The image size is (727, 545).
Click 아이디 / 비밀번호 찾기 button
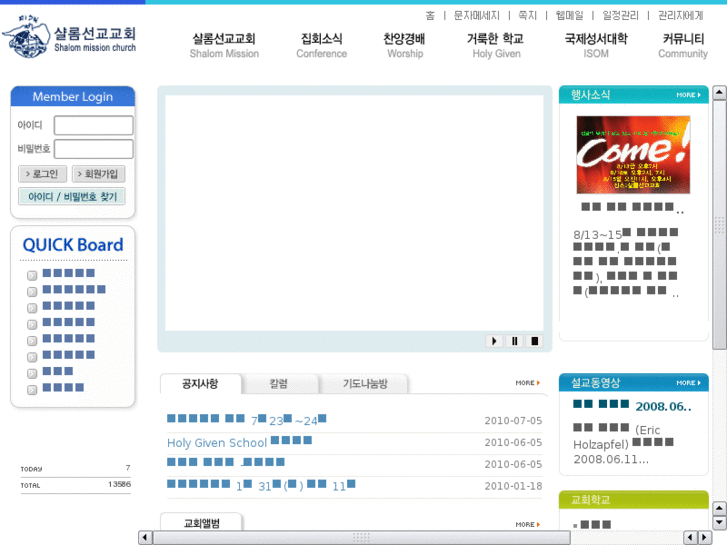[72, 197]
